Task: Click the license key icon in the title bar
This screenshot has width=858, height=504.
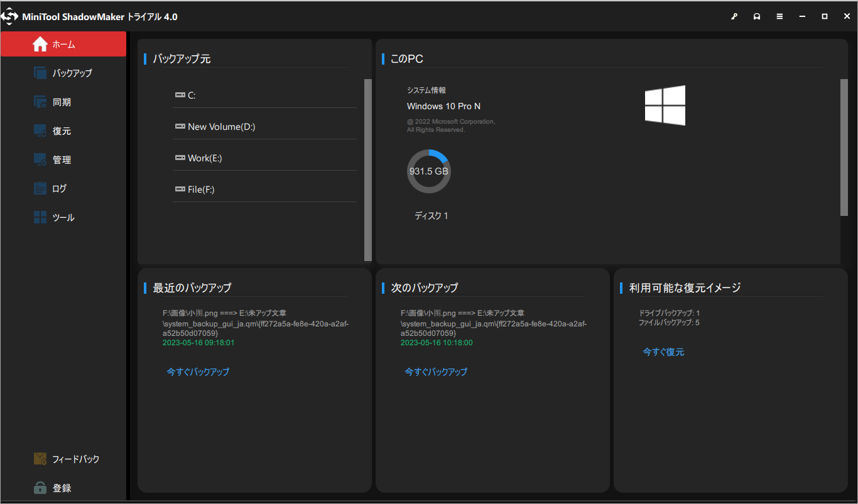Action: [x=734, y=16]
